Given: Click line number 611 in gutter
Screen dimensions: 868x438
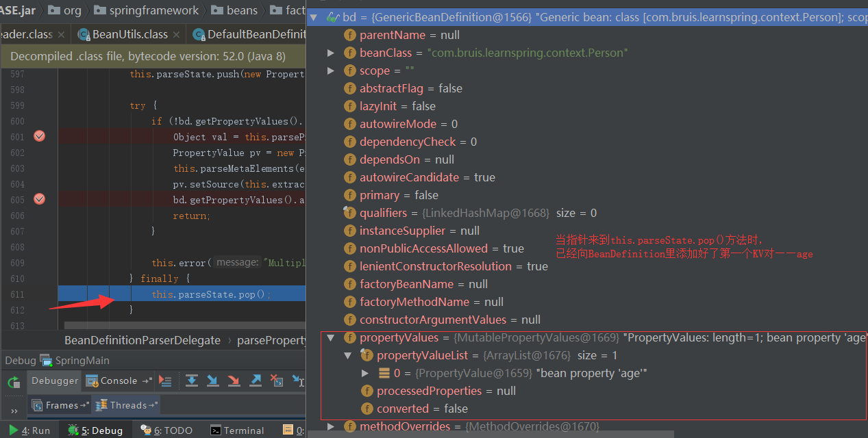Looking at the screenshot, I should (x=17, y=294).
